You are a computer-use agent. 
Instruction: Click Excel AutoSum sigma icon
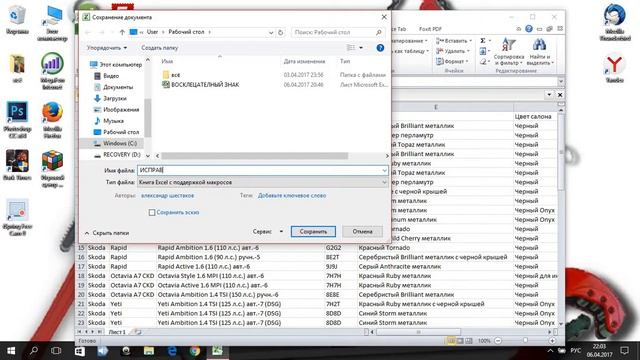click(483, 41)
